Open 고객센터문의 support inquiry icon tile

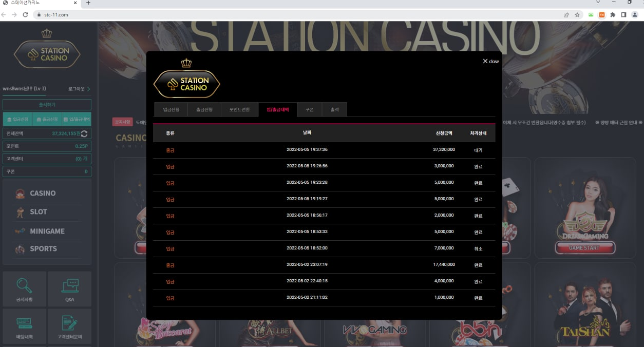tap(69, 325)
